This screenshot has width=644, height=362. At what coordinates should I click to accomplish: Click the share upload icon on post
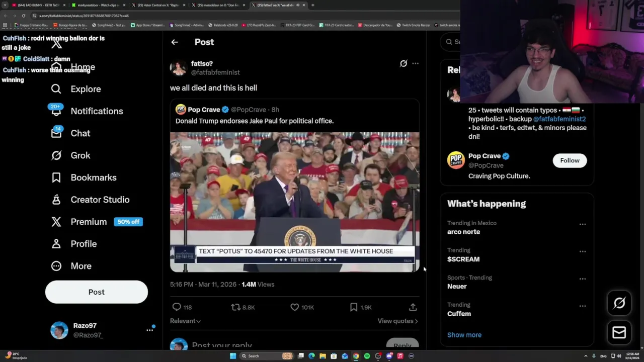[x=413, y=307]
